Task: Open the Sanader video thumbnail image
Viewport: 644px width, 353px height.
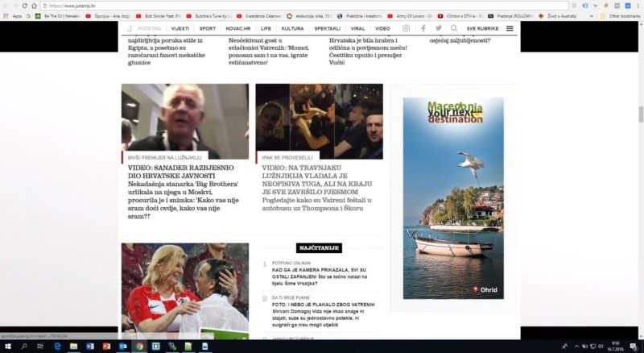Action: 185,122
